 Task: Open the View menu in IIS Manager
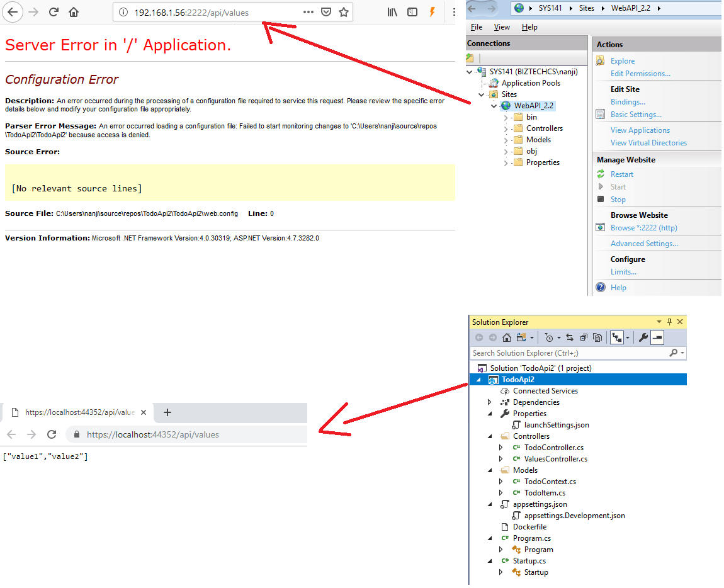[502, 27]
